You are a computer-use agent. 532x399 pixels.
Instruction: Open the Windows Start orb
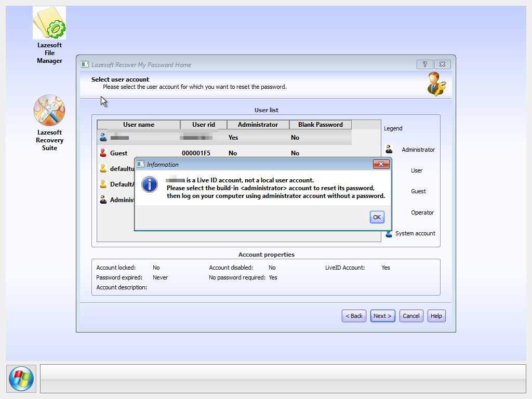click(21, 379)
